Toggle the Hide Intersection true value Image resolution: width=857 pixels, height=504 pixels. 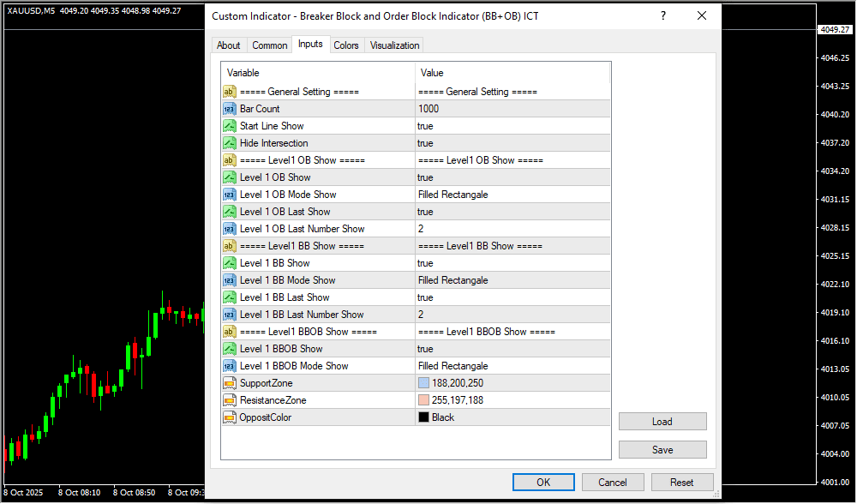click(512, 143)
